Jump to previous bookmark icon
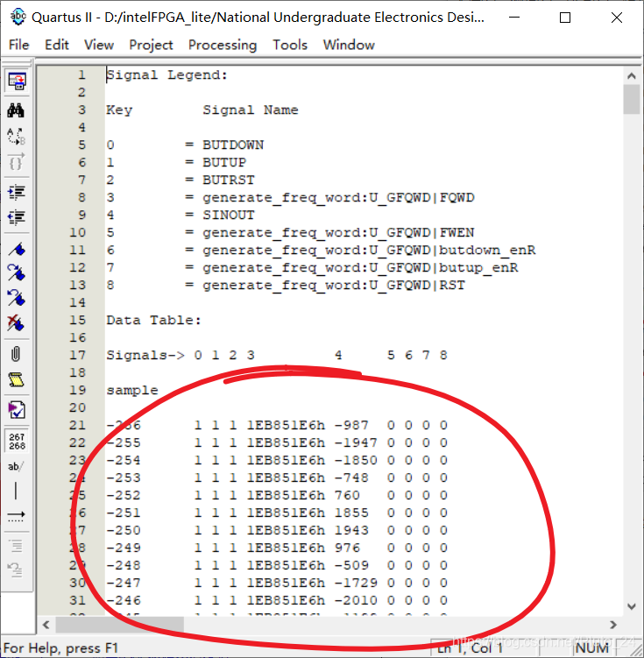644x658 pixels. pyautogui.click(x=17, y=298)
